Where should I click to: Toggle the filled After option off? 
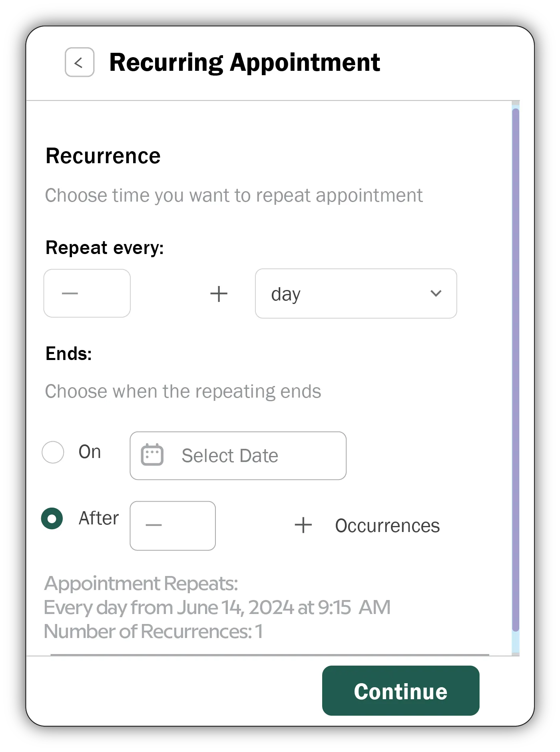tap(52, 519)
